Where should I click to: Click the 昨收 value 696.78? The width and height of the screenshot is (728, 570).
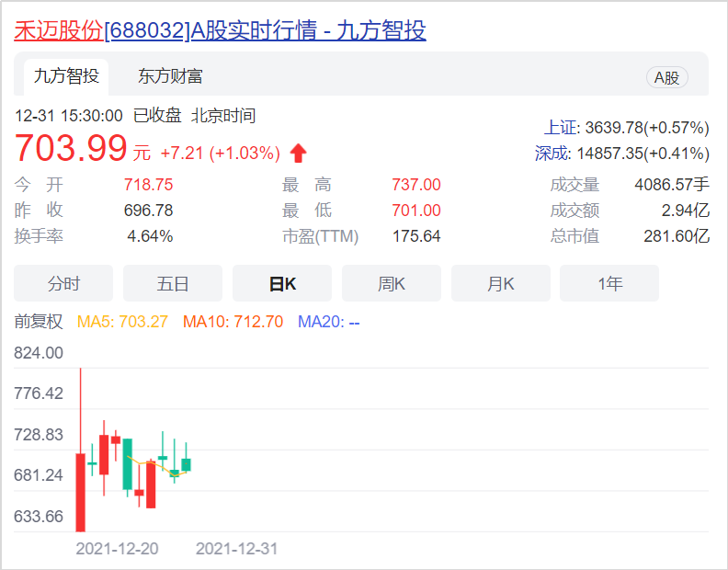point(149,211)
